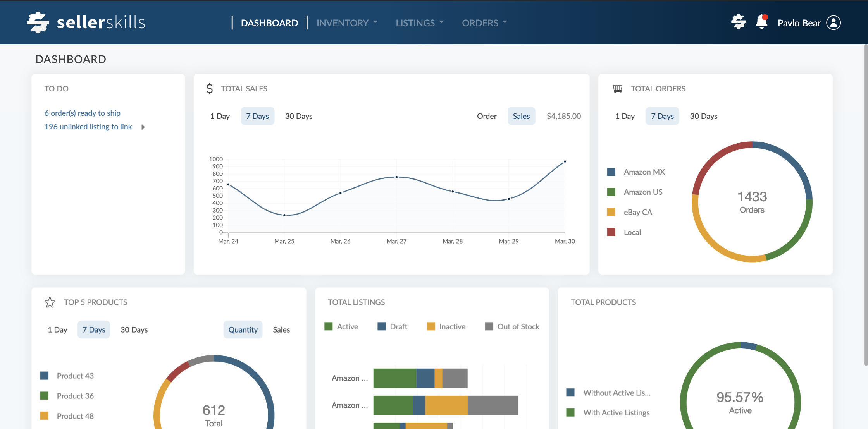Open the 6 orders ready to ship link
Viewport: 868px width, 429px height.
[82, 113]
